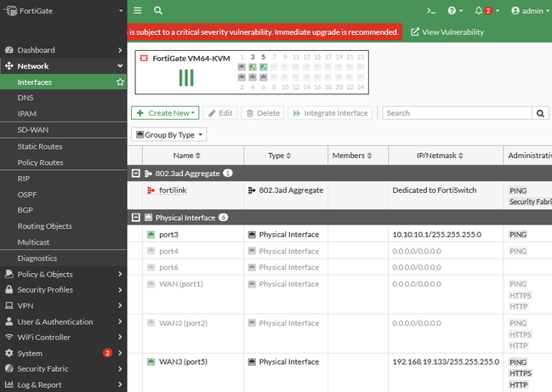Click the hamburger menu icon in top bar
Image resolution: width=552 pixels, height=392 pixels.
pos(138,11)
